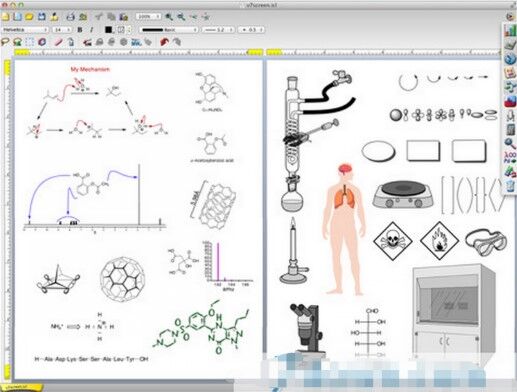517x392 pixels.
Task: Open the bar chart widget icon
Action: tap(510, 30)
